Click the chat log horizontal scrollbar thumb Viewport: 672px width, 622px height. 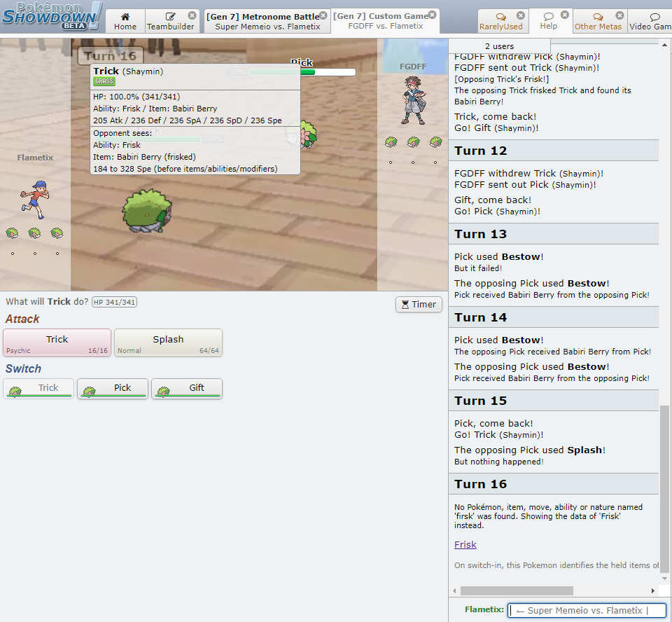tap(517, 590)
